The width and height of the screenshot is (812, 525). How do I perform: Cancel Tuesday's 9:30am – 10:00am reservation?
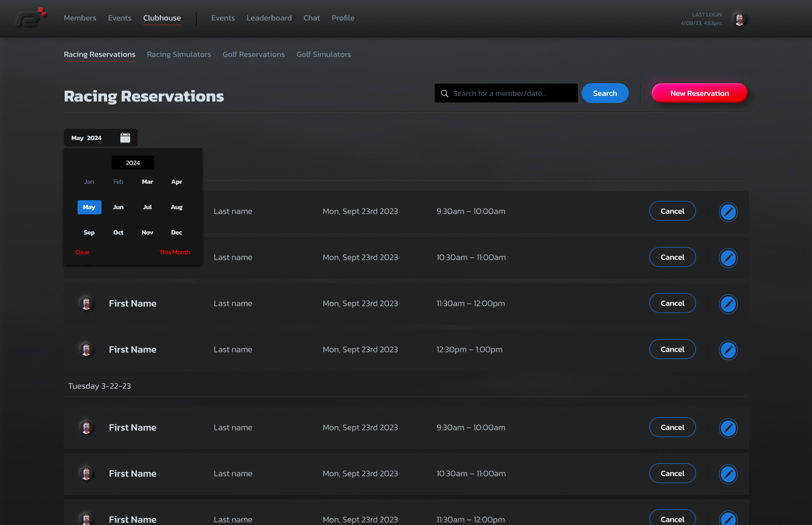point(672,427)
